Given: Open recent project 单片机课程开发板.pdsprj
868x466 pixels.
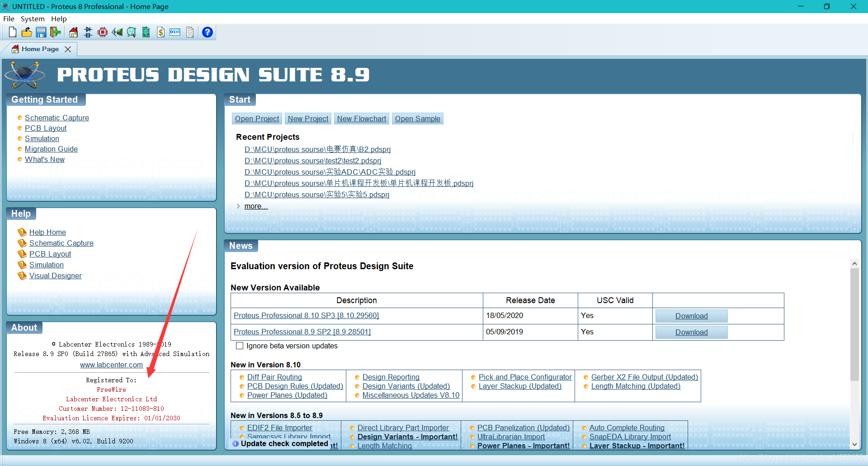Looking at the screenshot, I should click(x=359, y=183).
